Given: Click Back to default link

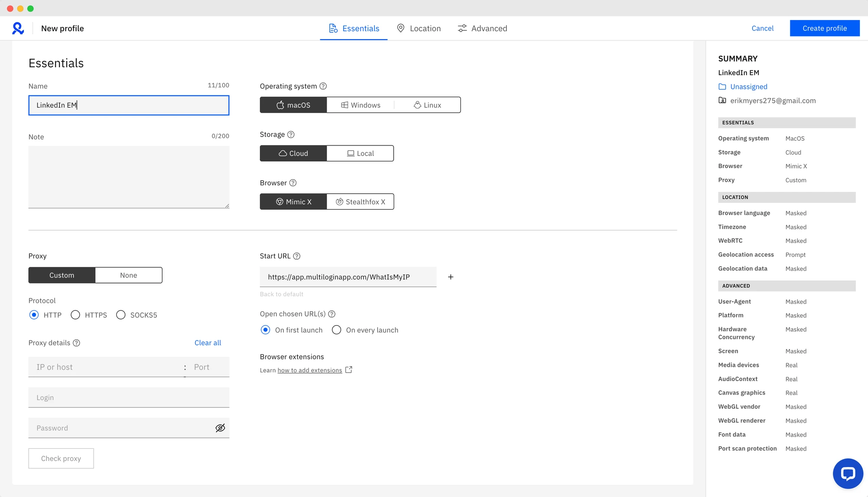Looking at the screenshot, I should [282, 294].
